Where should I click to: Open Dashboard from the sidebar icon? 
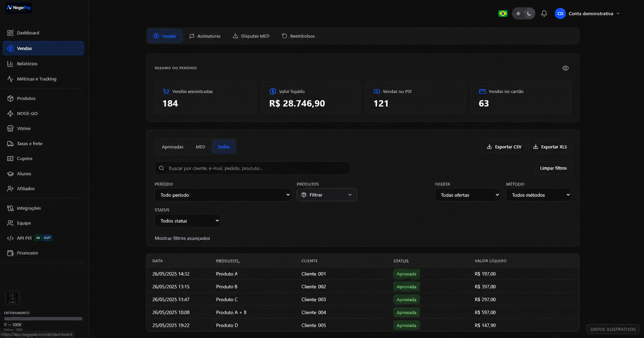10,33
